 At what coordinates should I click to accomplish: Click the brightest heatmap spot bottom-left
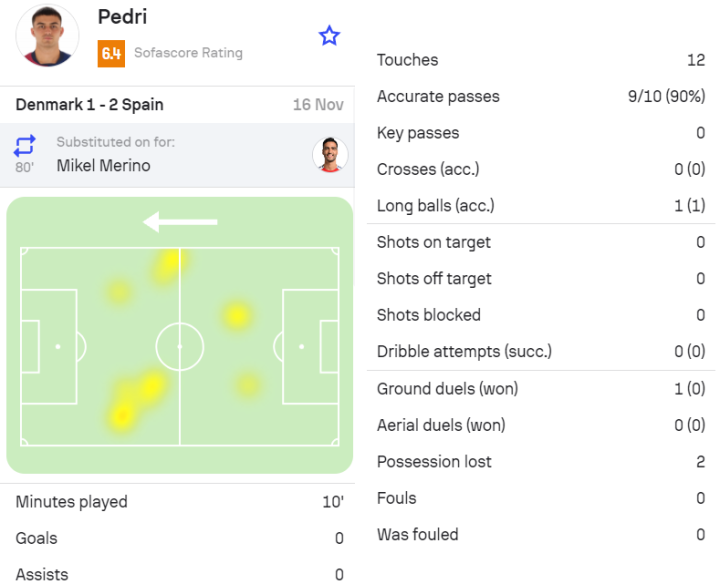[122, 413]
